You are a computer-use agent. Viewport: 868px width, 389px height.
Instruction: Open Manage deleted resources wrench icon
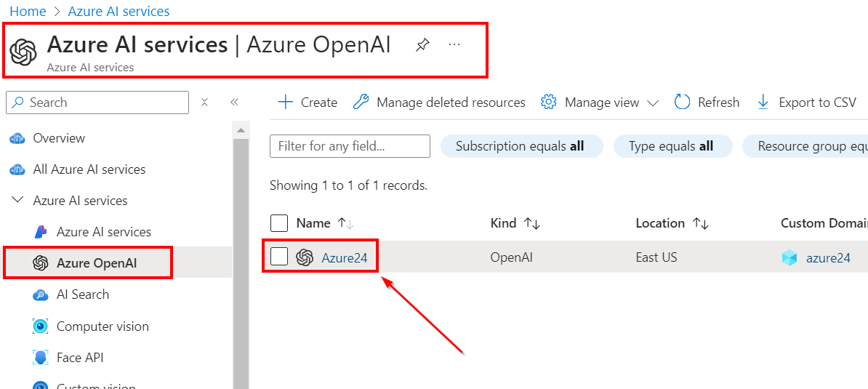[361, 103]
